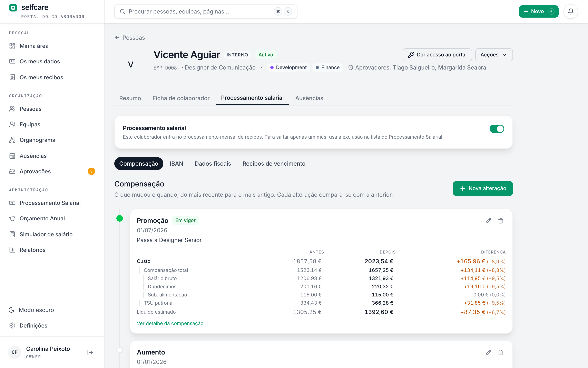This screenshot has width=588, height=368.
Task: Click the Aumento timeline marker
Action: (120, 350)
